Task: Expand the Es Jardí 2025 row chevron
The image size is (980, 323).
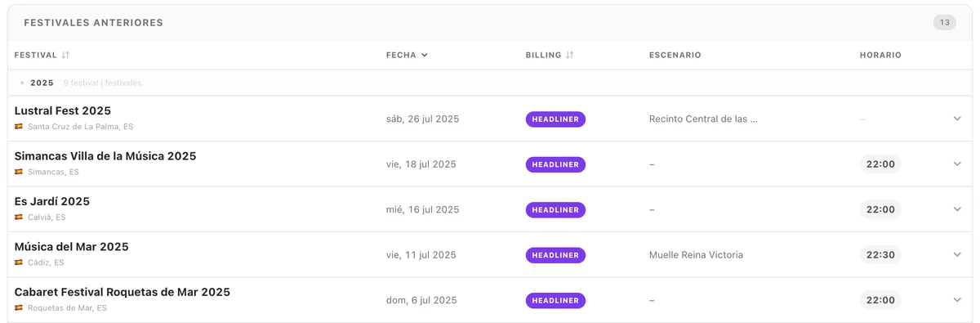Action: click(957, 209)
